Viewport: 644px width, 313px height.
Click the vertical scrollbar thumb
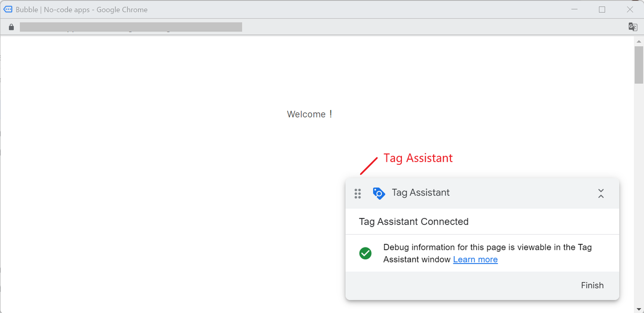click(639, 65)
